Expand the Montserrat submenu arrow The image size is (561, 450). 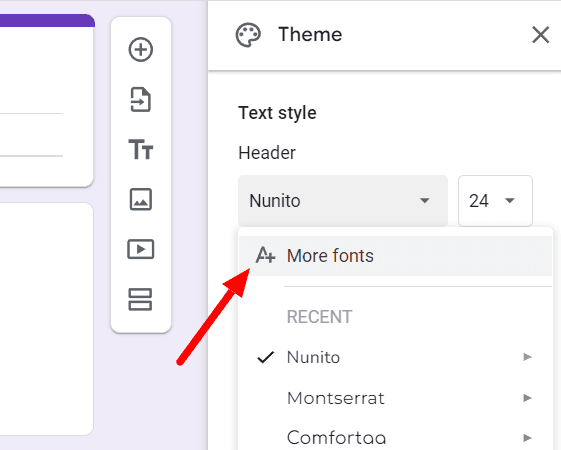point(527,398)
